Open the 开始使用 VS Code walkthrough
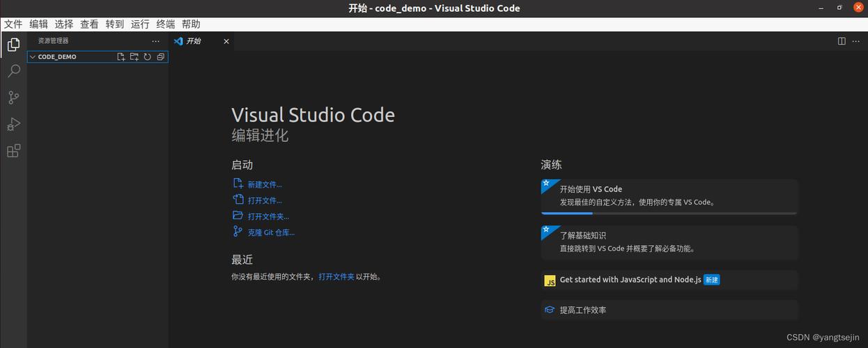 [x=669, y=197]
